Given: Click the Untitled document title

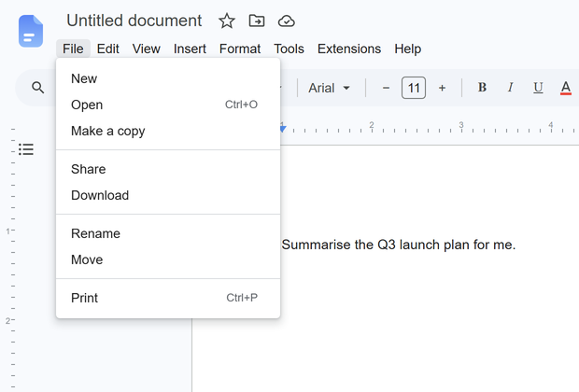Looking at the screenshot, I should tap(134, 21).
